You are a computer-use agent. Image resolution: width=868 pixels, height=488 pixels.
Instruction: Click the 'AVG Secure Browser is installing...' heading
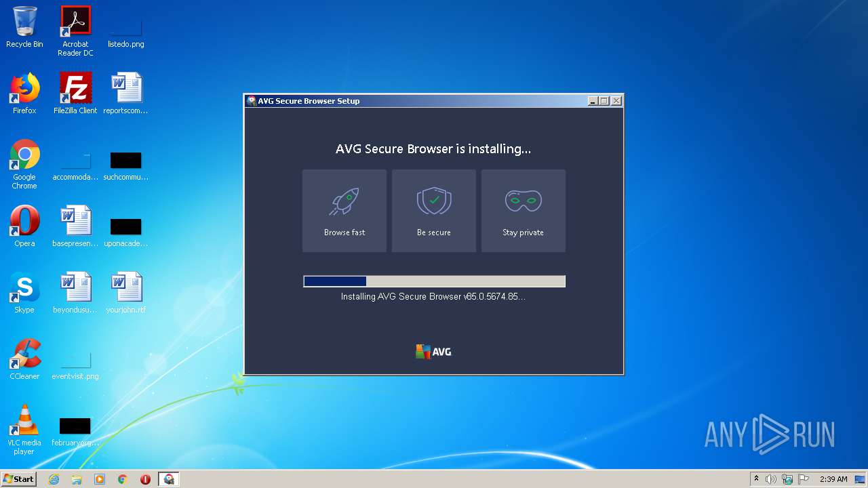click(x=433, y=148)
